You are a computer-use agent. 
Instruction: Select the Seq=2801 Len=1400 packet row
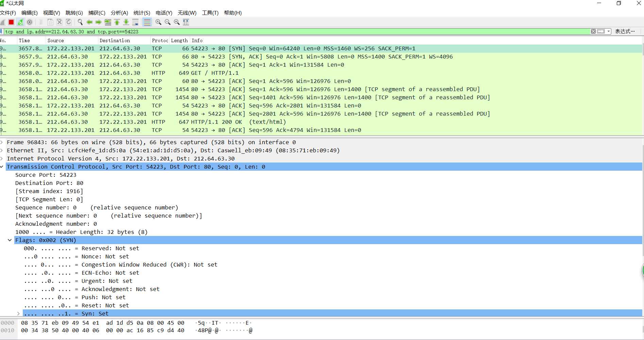point(321,114)
